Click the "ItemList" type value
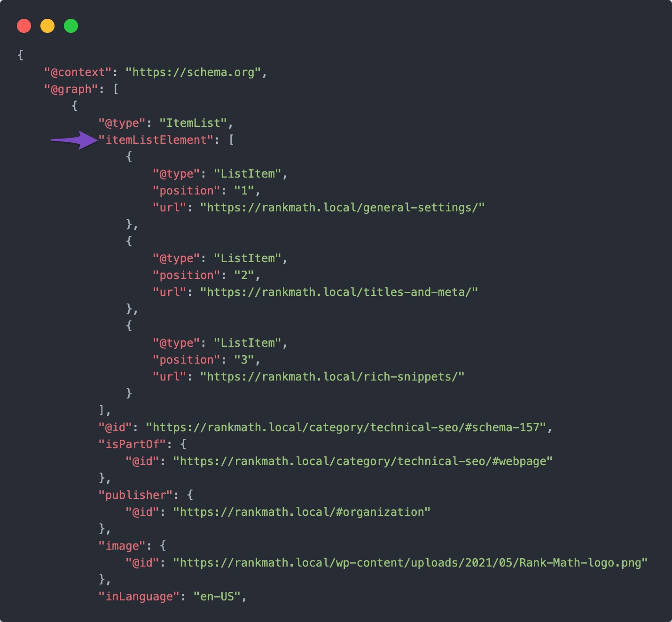 (193, 123)
